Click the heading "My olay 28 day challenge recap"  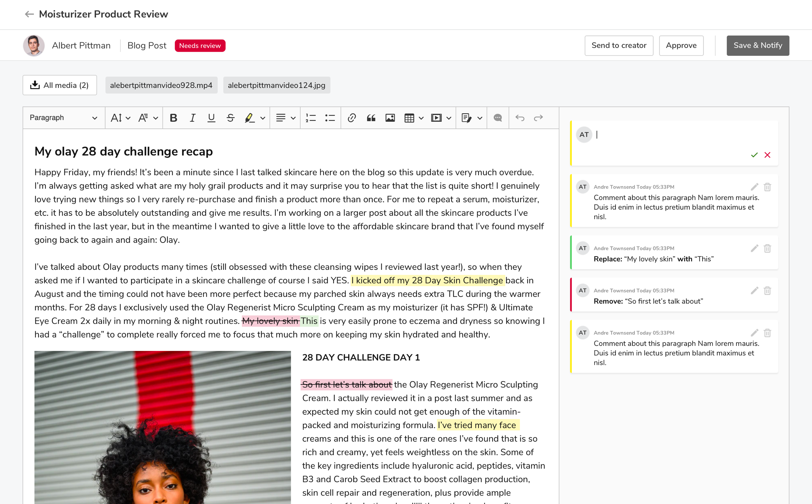[x=124, y=151]
